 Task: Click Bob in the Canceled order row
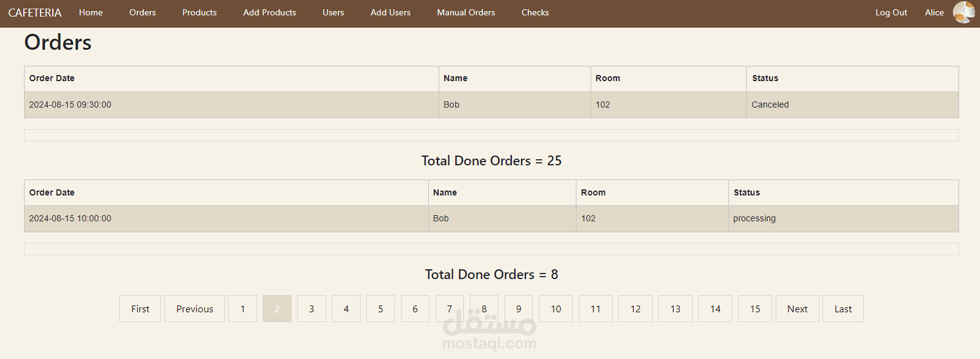click(515, 105)
